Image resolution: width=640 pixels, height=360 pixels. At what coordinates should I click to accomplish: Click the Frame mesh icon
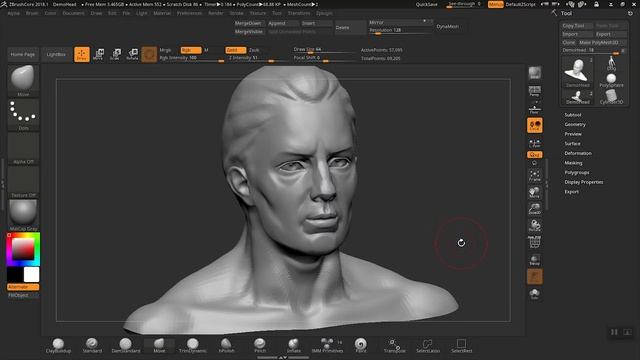coord(534,176)
